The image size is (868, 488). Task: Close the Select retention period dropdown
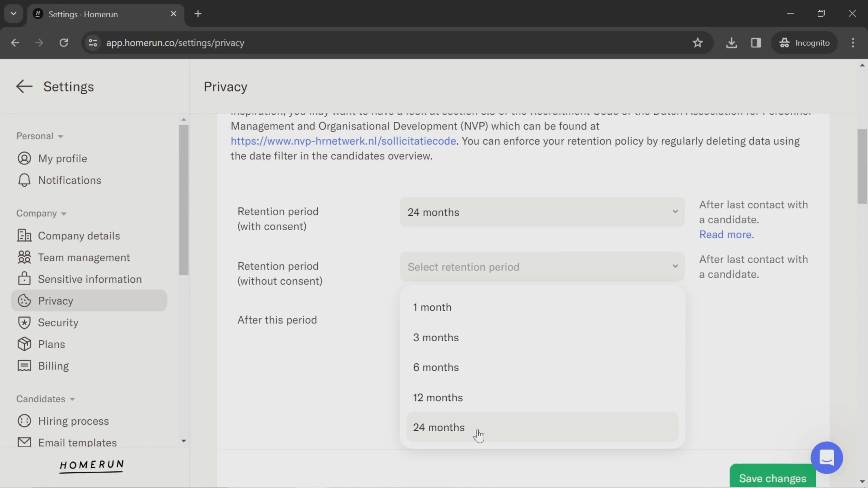click(542, 266)
